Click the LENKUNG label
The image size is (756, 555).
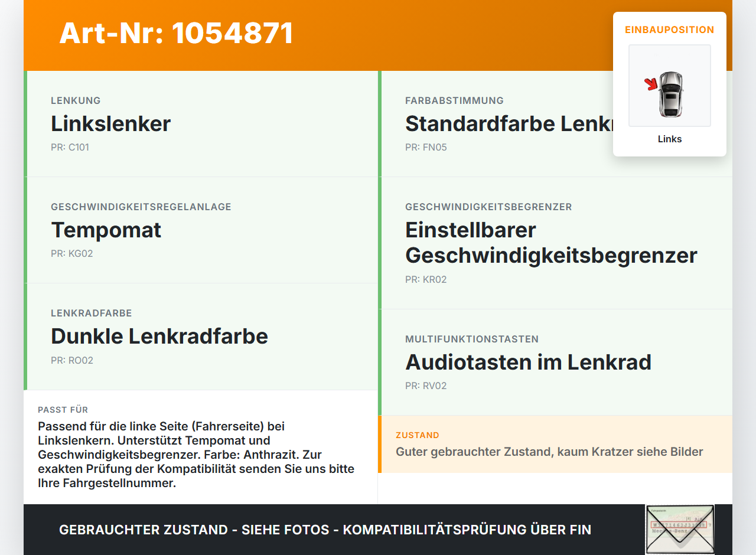(x=76, y=100)
